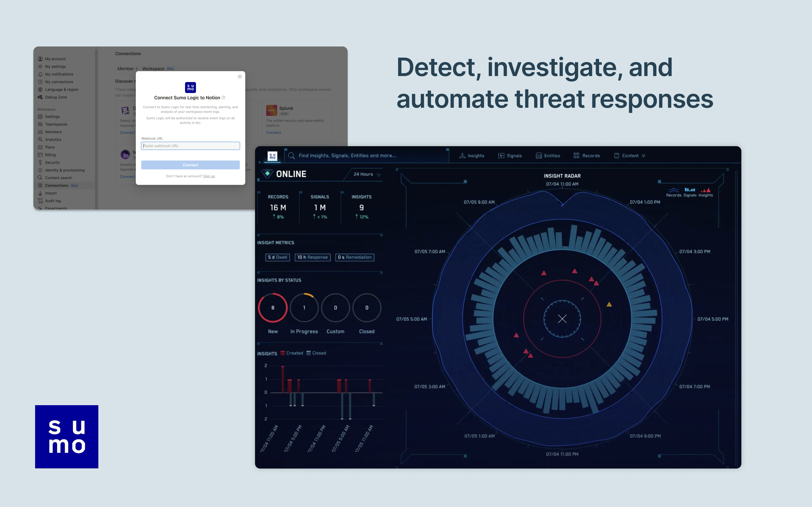Toggle Signals layer on Insight Radar legend

coord(690,192)
